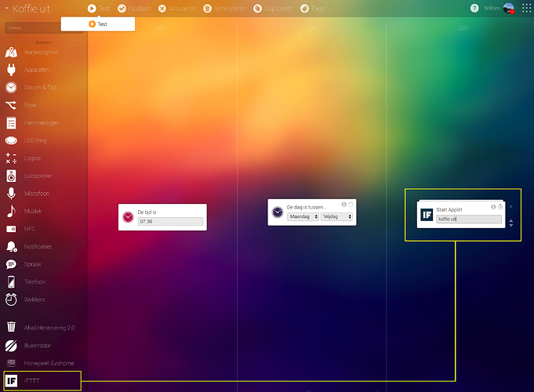Expand the Koffie uit flow title dropdown
Screen dimensions: 534x392
click(x=6, y=9)
